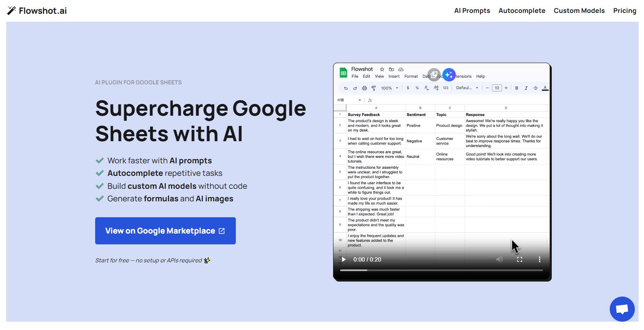644x330 pixels.
Task: Click the green Google Sheets icon
Action: [x=343, y=73]
